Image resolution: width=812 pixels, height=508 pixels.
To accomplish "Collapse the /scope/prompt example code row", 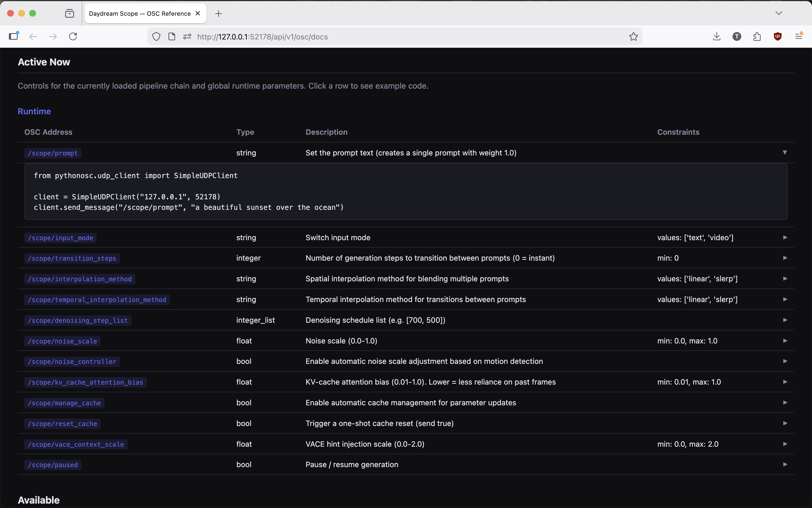I will coord(785,152).
